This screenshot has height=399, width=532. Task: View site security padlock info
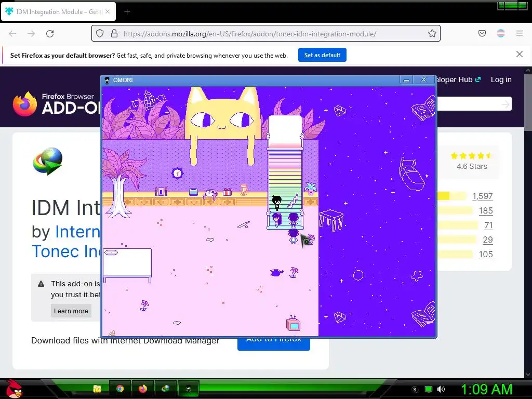[114, 34]
